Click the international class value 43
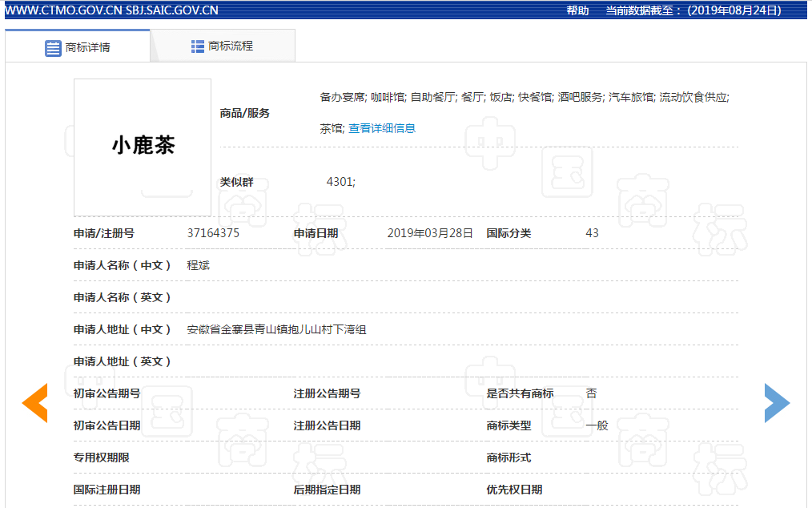This screenshot has height=508, width=812. (592, 233)
